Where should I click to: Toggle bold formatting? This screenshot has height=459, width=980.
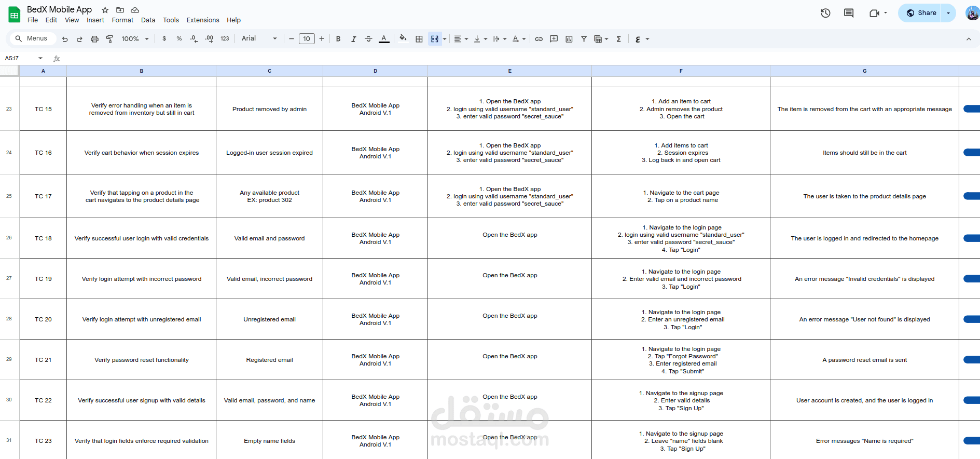tap(338, 39)
